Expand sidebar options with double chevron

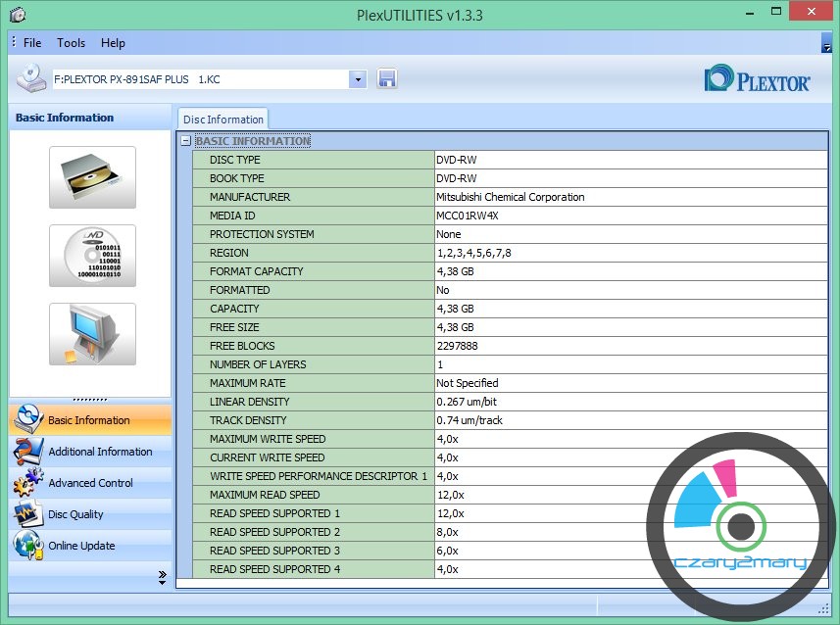[x=162, y=578]
